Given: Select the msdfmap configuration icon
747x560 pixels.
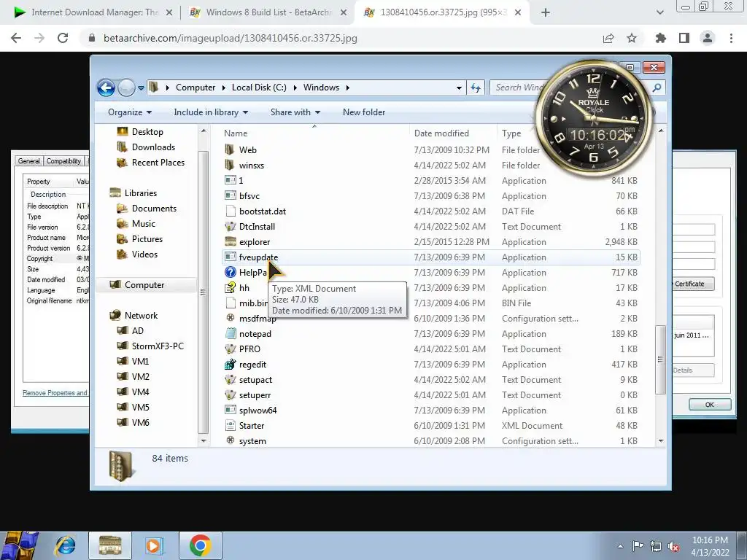Looking at the screenshot, I should tap(230, 318).
